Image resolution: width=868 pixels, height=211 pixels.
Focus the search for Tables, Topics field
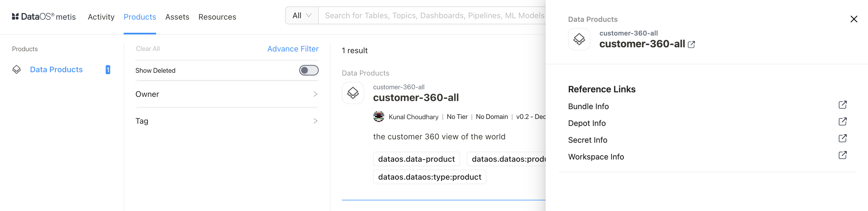pyautogui.click(x=432, y=15)
